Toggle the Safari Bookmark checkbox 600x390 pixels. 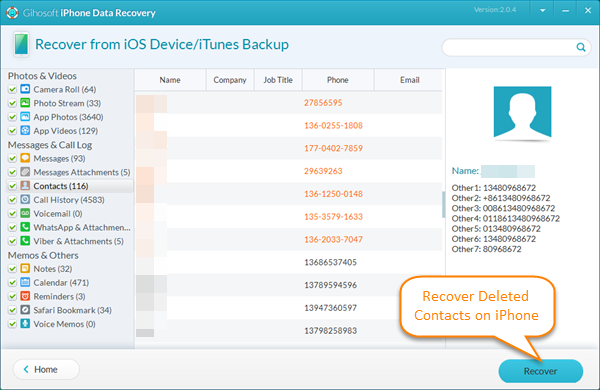click(12, 310)
